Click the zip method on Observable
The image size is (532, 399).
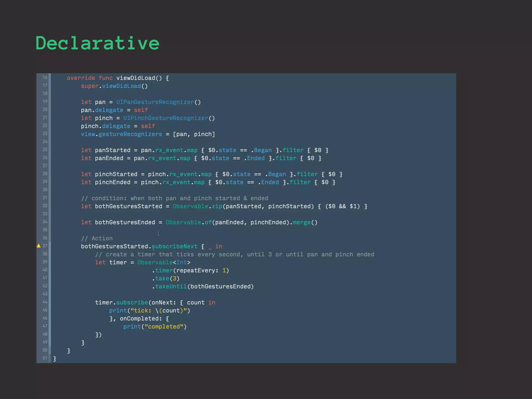coord(217,207)
